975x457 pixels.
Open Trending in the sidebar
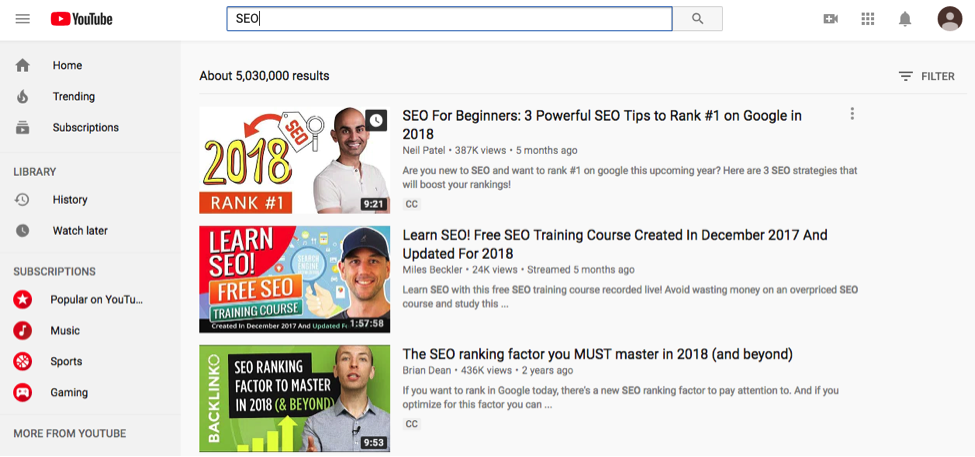coord(90,96)
